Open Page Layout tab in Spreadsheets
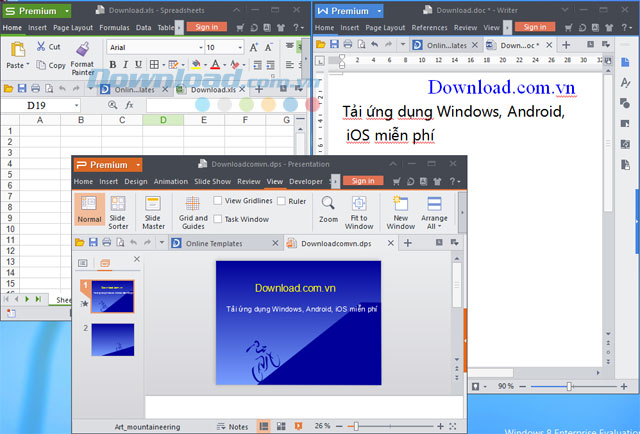The width and height of the screenshot is (640, 434). pos(73,28)
